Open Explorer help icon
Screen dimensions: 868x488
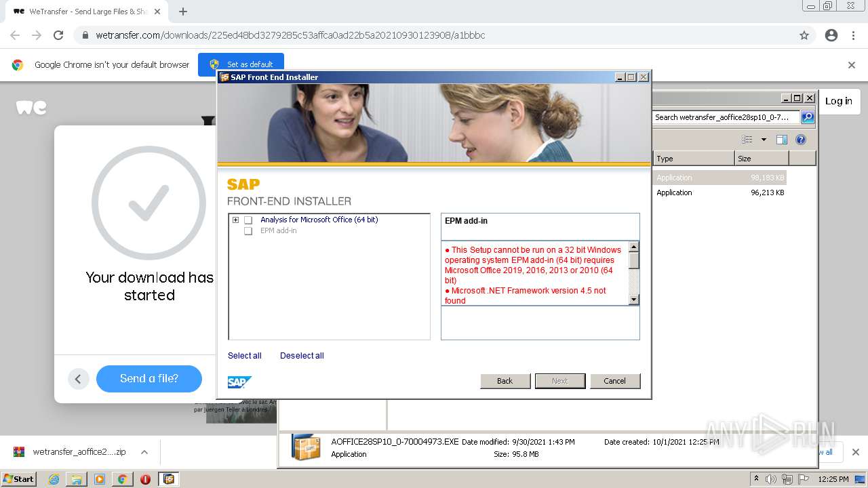coord(801,140)
